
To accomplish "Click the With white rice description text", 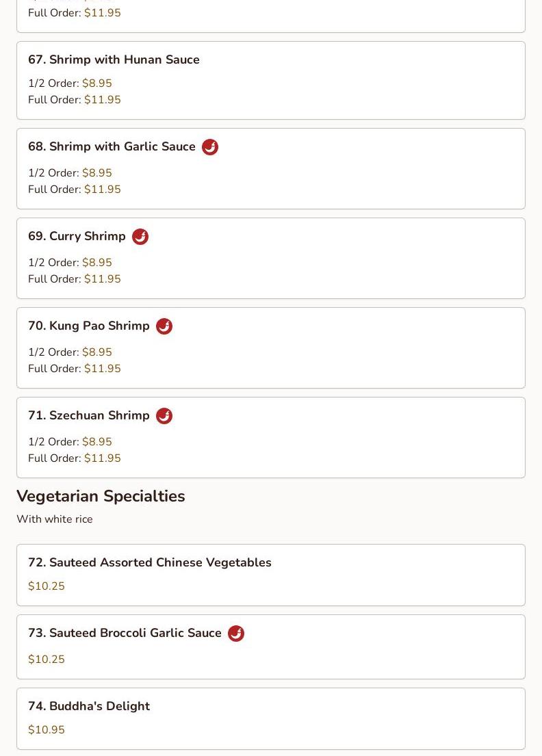I will pos(55,519).
